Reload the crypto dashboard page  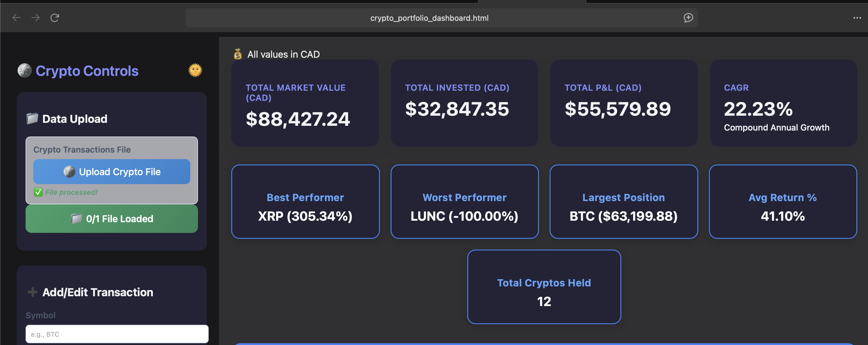[55, 18]
